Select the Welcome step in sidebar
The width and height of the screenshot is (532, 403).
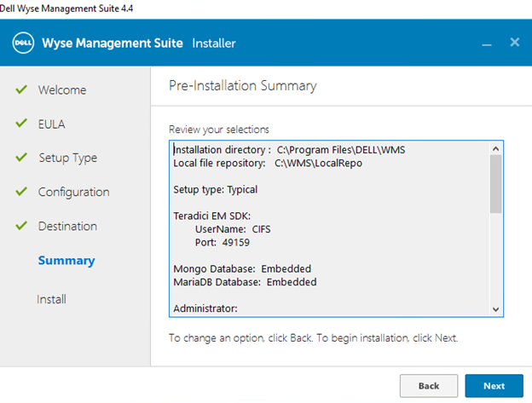point(61,90)
